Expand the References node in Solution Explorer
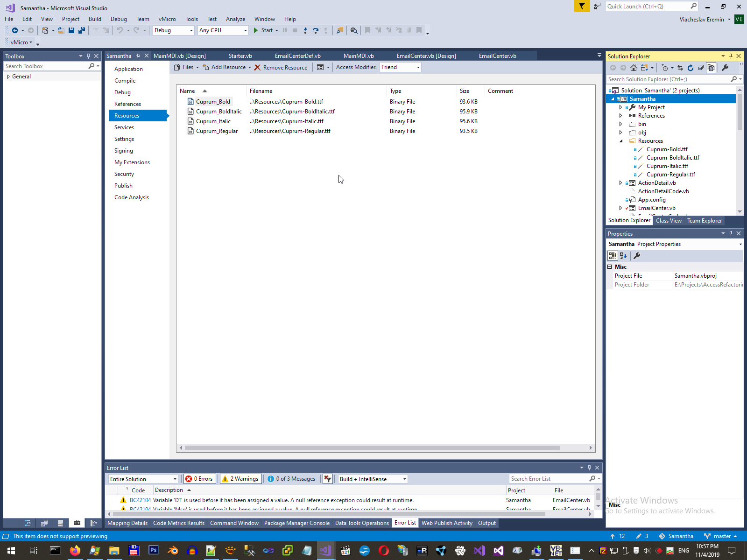The width and height of the screenshot is (747, 560). coord(620,116)
